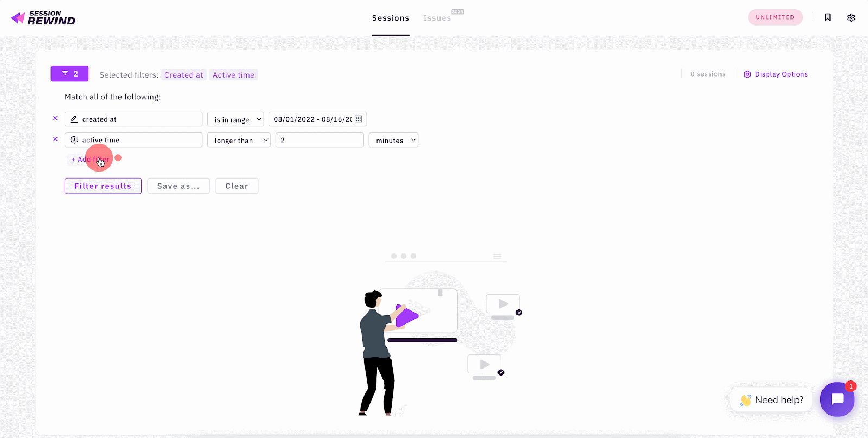The width and height of the screenshot is (868, 438).
Task: Open the settings gear icon
Action: coord(851,17)
